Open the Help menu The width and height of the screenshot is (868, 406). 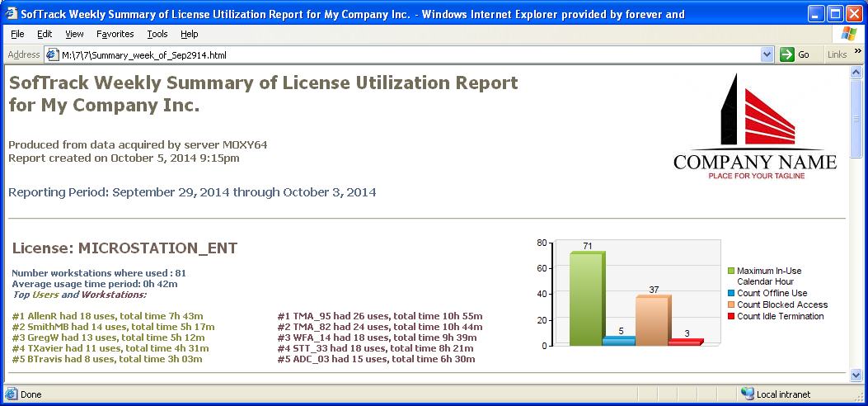coord(190,34)
